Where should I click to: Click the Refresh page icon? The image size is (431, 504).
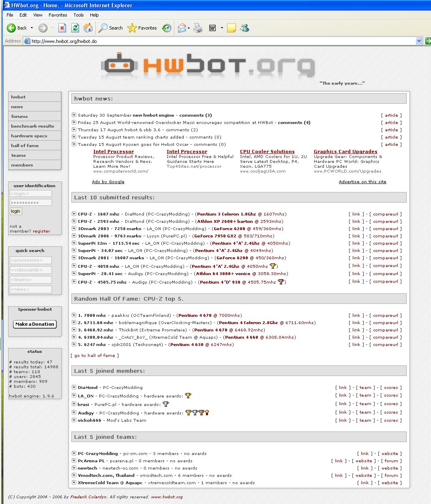pyautogui.click(x=75, y=28)
